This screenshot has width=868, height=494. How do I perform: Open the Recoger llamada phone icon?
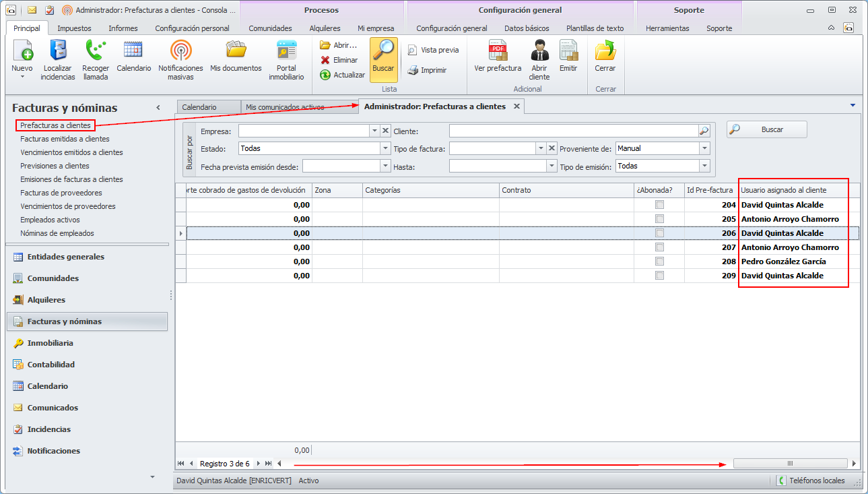tap(96, 52)
